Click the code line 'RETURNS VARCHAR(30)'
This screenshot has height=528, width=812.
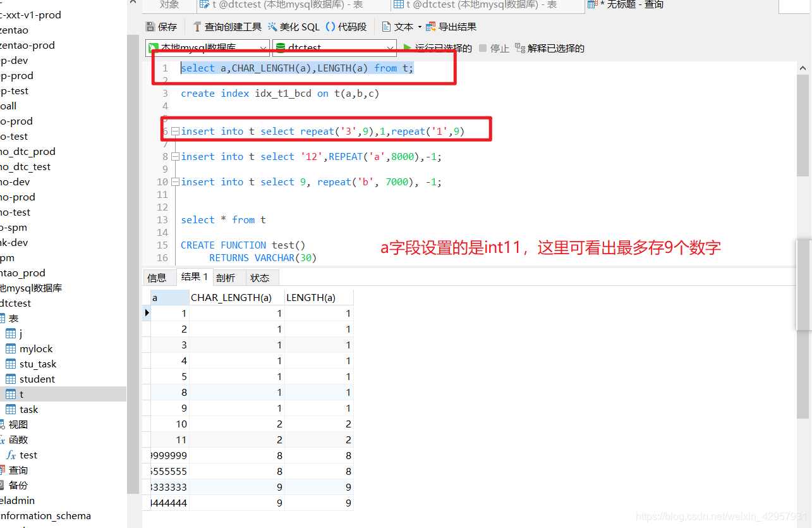tap(263, 258)
